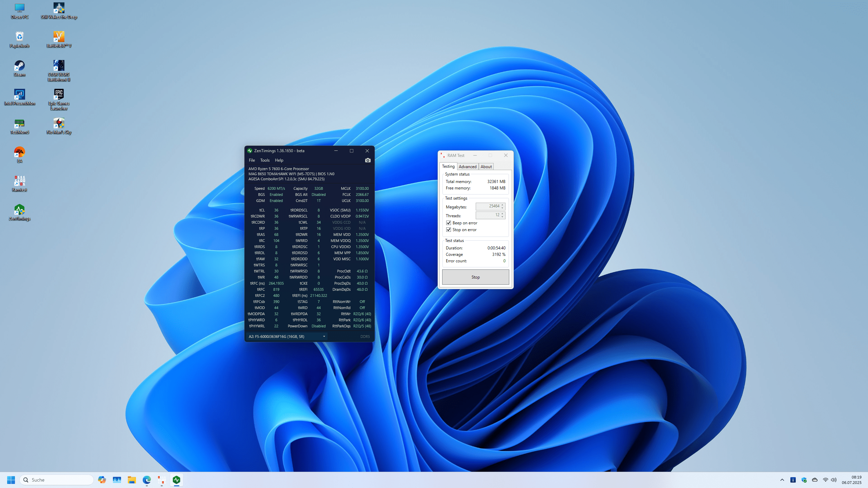Click the ZenTimings taskbar icon
The image size is (868, 488).
176,480
